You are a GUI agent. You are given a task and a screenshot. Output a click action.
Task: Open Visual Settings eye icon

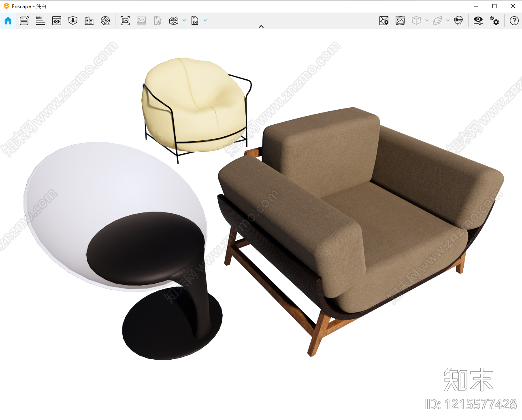tap(478, 21)
